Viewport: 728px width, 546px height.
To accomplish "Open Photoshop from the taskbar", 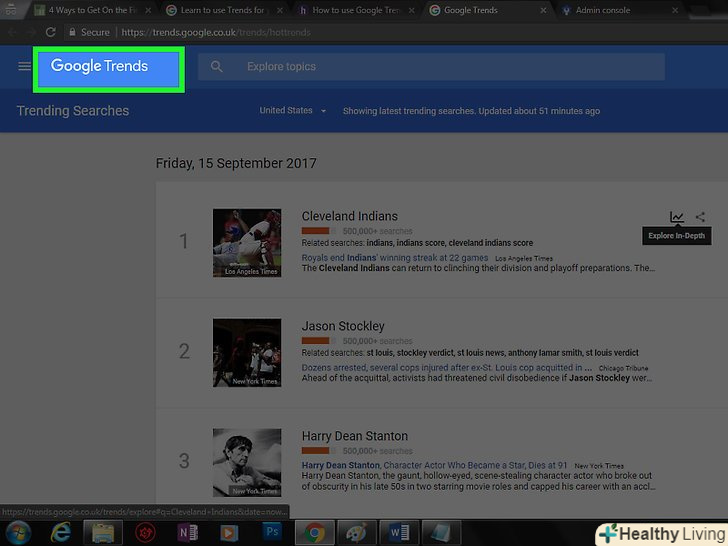I will tap(269, 531).
